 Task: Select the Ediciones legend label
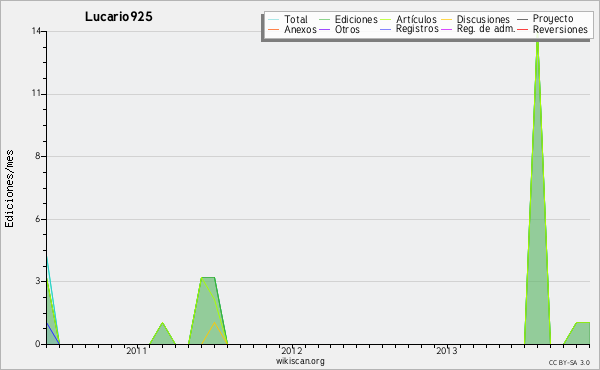[x=356, y=19]
